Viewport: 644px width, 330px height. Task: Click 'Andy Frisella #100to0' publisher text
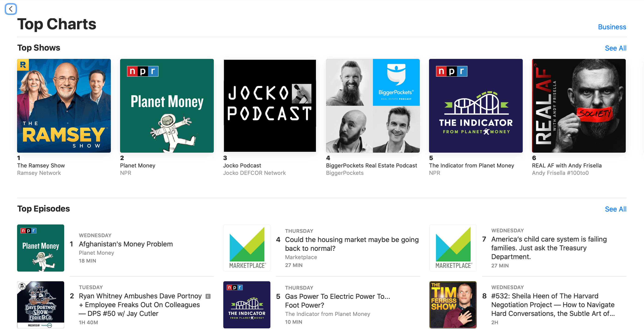[x=560, y=173]
